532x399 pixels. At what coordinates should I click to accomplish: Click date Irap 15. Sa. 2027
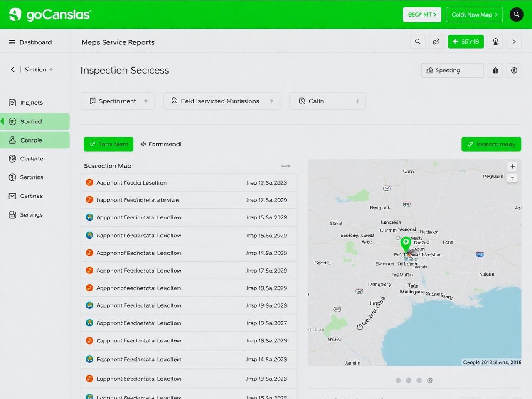[x=266, y=323]
